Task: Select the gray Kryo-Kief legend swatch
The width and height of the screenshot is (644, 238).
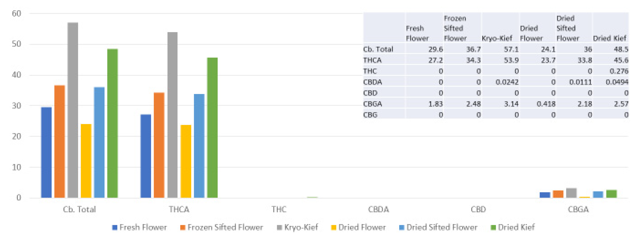Action: 279,227
